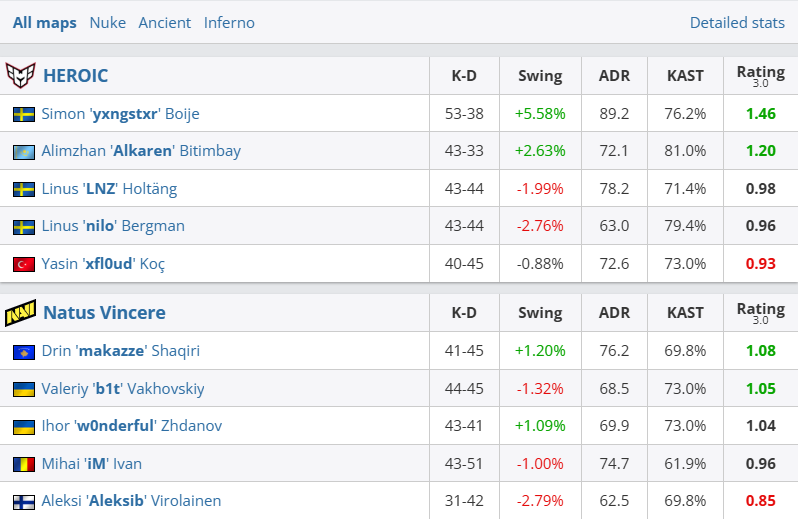Click the HEROIC team logo icon
The width and height of the screenshot is (798, 519).
click(21, 75)
